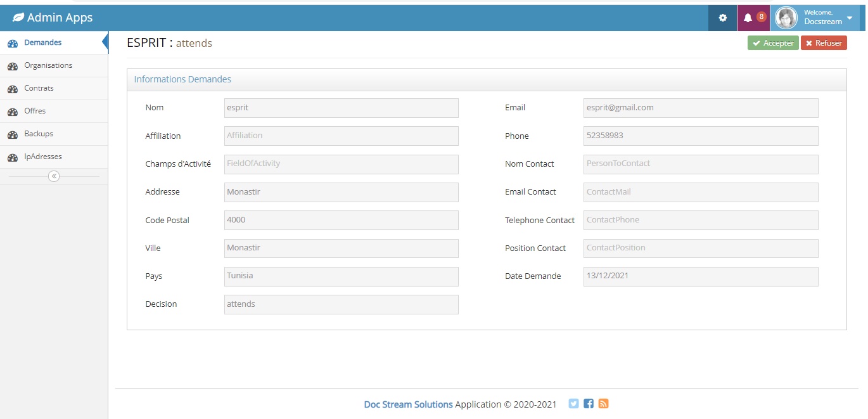The image size is (868, 419).
Task: Click the Position Contact input field
Action: click(701, 248)
